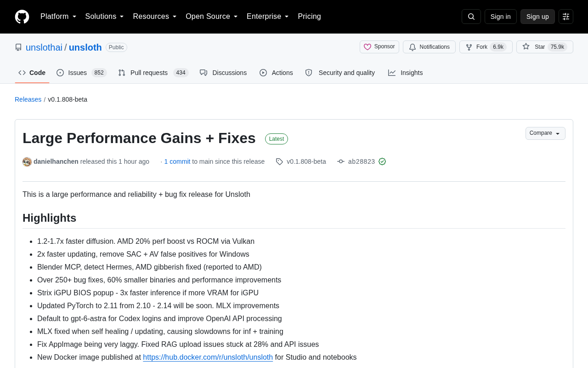Screen dimensions: 588x368
Task: Open the Discussions tab
Action: (x=223, y=73)
